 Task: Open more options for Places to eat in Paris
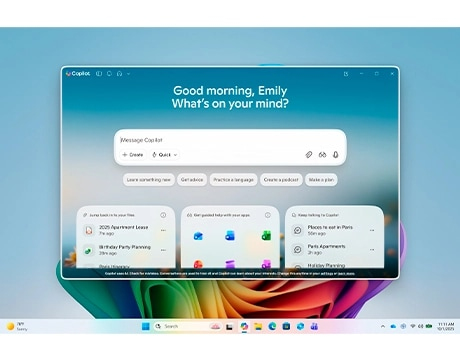coord(372,230)
